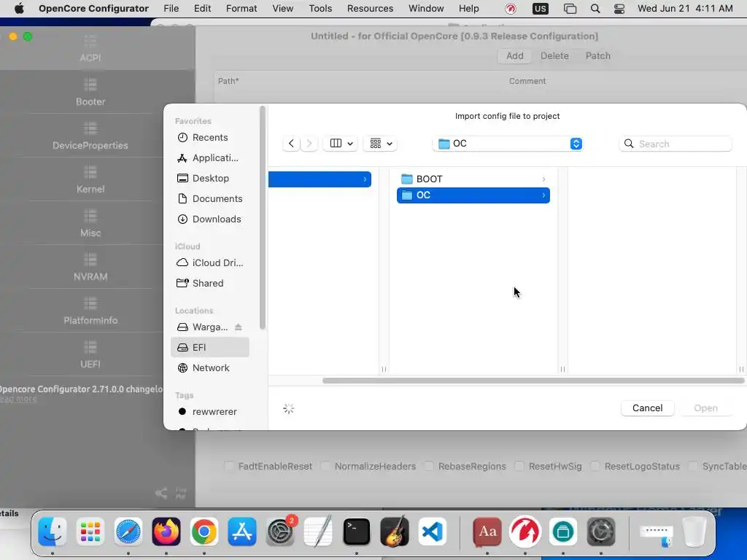The width and height of the screenshot is (747, 560).
Task: Select DeviceProperties section in sidebar
Action: 90,136
